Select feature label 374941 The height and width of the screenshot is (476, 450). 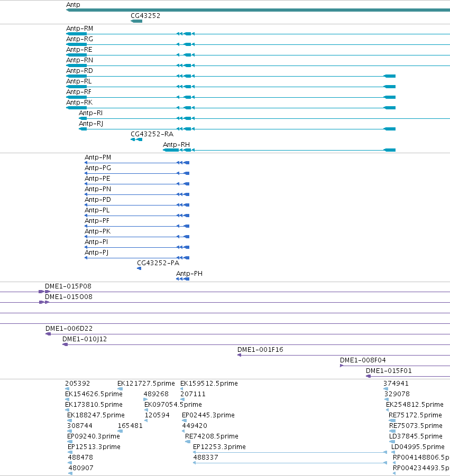click(396, 384)
